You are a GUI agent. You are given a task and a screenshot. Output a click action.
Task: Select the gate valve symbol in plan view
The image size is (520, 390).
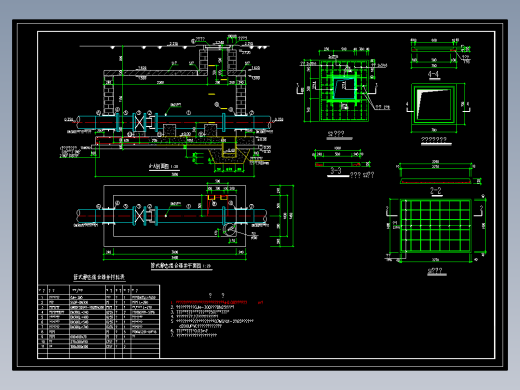139,216
